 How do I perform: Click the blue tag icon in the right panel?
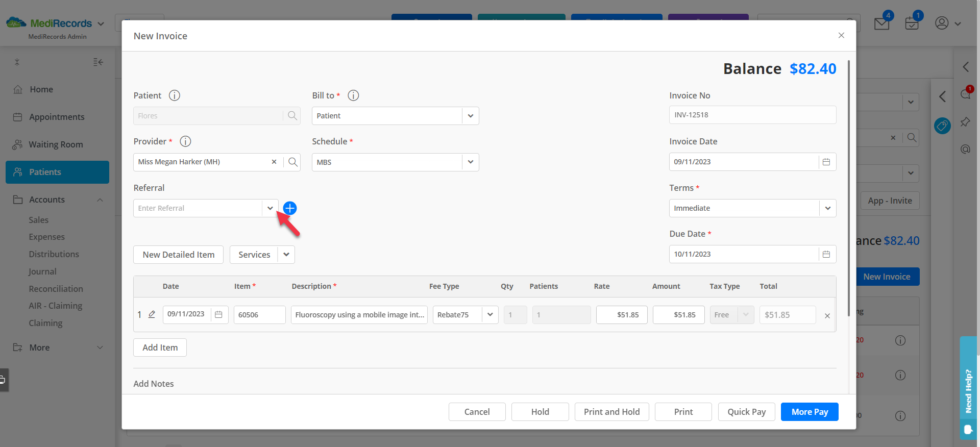tap(942, 126)
